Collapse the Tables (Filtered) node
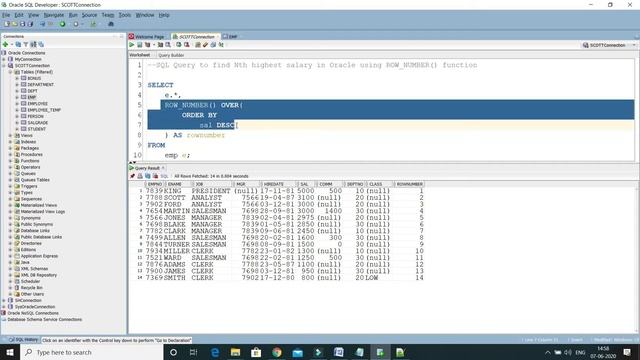Viewport: 640px width, 360px height. coord(11,72)
